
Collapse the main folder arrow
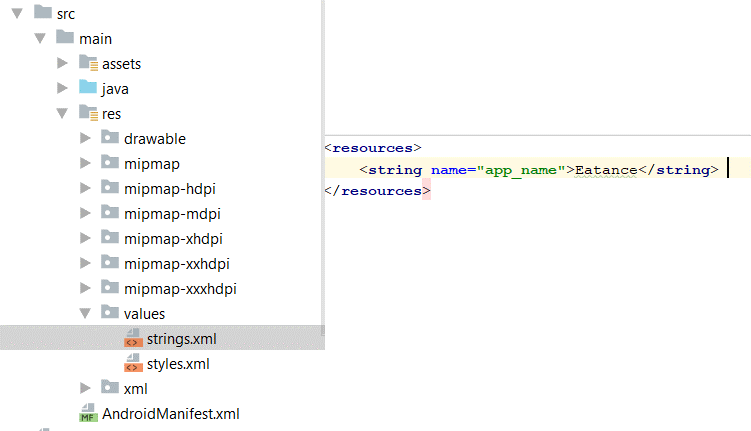click(40, 38)
